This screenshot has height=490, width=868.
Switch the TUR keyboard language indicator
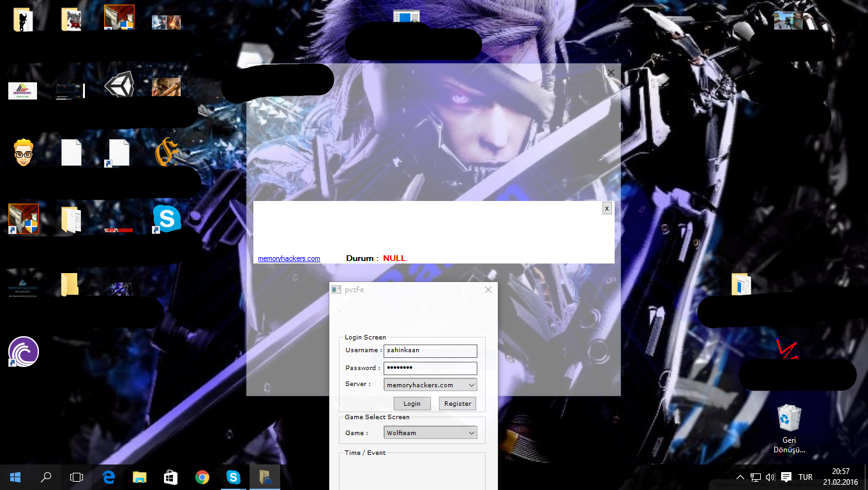point(805,477)
